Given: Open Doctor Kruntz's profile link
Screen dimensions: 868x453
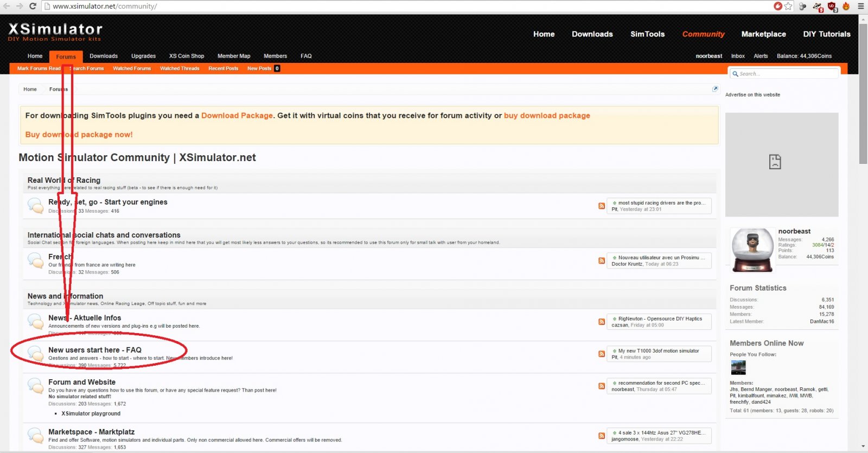Looking at the screenshot, I should [x=627, y=264].
